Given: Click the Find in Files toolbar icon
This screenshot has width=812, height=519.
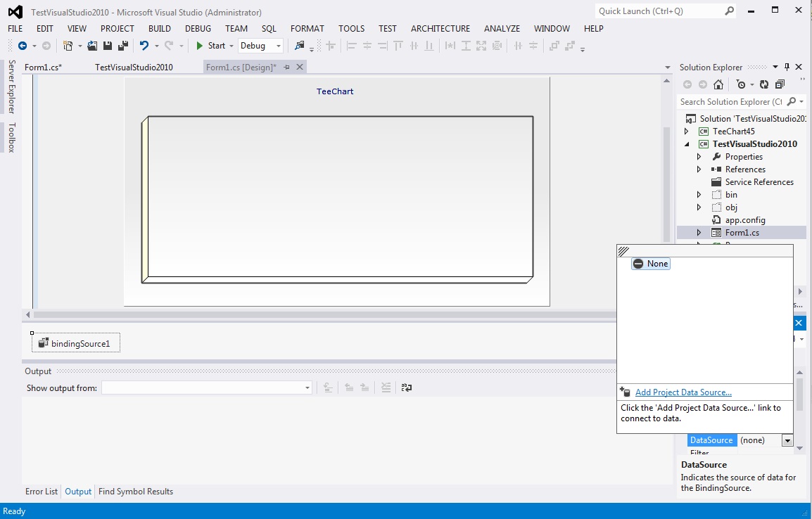Looking at the screenshot, I should point(299,46).
